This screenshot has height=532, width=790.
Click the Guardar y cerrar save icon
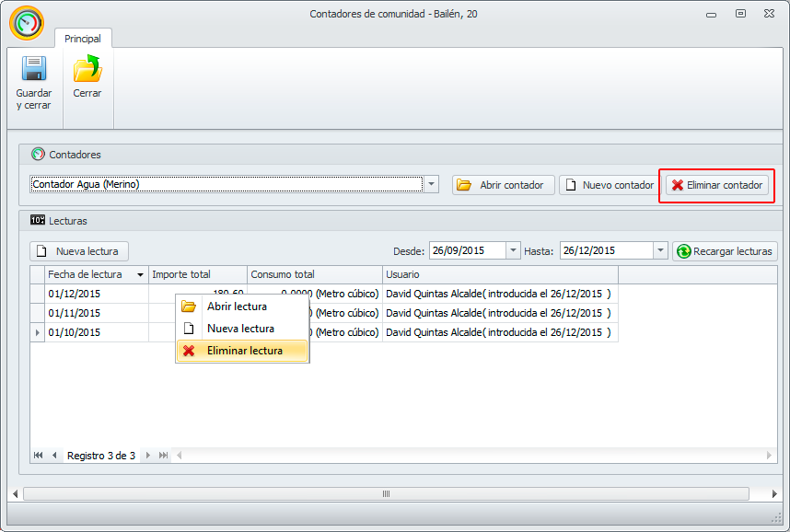(33, 71)
